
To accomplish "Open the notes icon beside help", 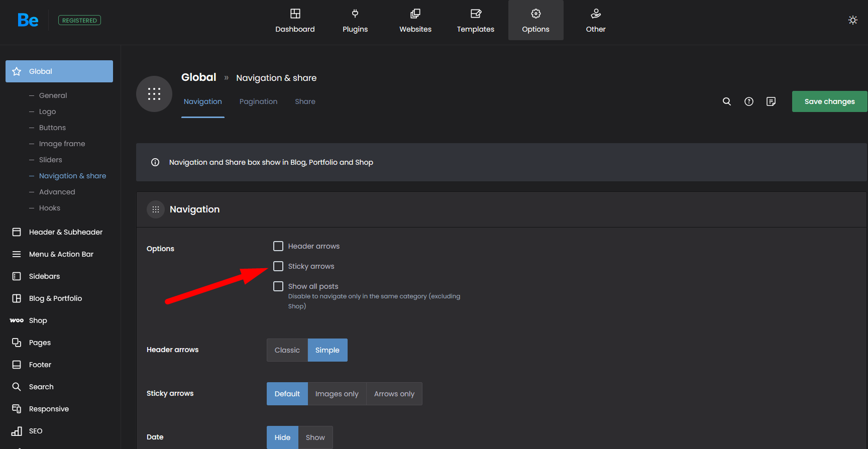I will tap(771, 101).
